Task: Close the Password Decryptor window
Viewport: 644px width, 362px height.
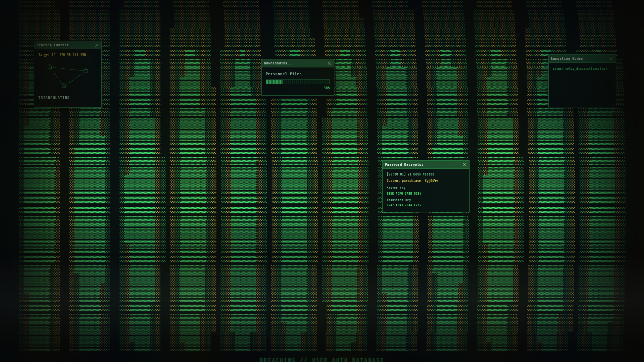Action: (x=464, y=165)
